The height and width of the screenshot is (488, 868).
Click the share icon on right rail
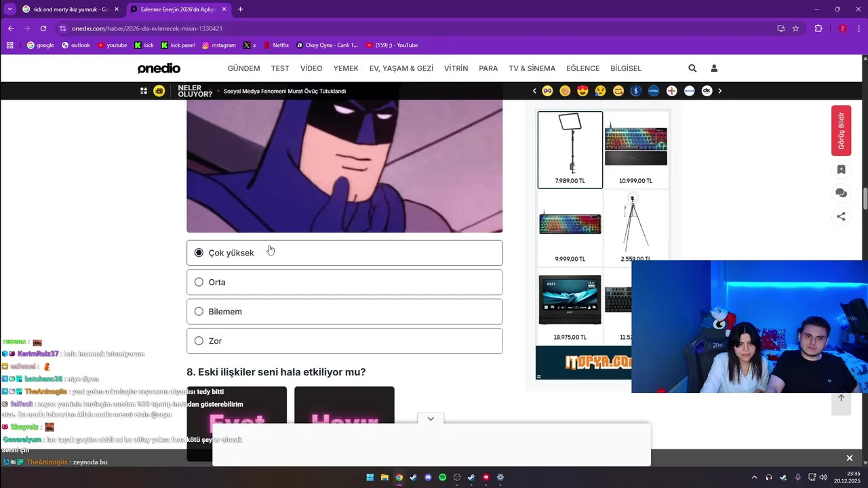[x=841, y=217]
